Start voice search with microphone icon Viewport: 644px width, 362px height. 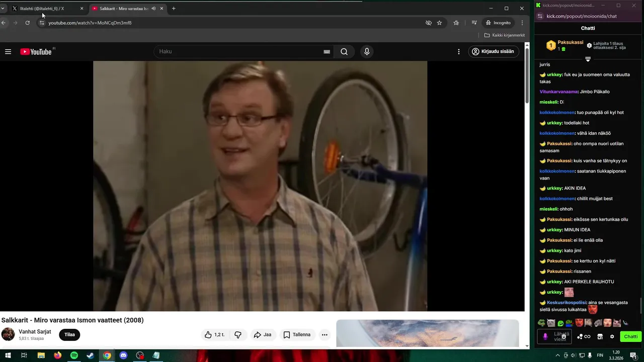coord(367,51)
